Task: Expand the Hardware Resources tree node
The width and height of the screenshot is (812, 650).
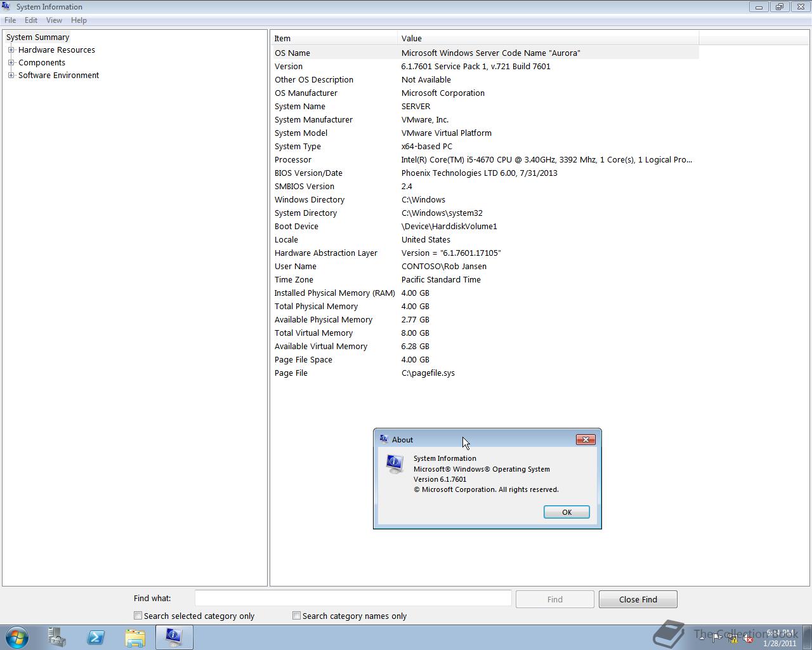Action: [x=11, y=50]
